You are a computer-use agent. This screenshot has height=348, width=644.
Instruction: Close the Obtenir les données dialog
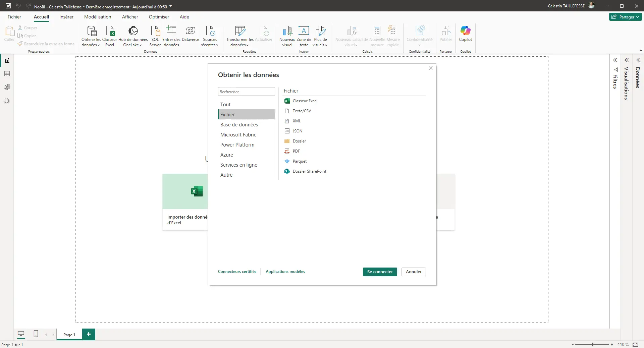431,68
